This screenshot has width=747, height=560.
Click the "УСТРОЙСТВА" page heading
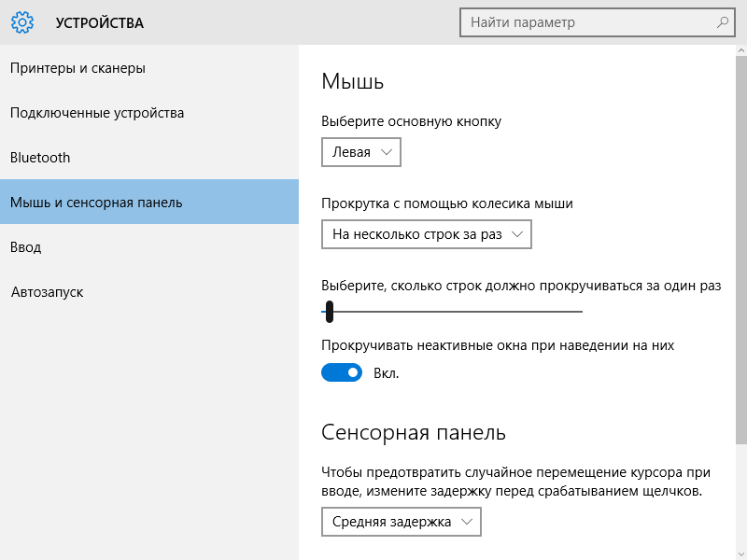(98, 22)
